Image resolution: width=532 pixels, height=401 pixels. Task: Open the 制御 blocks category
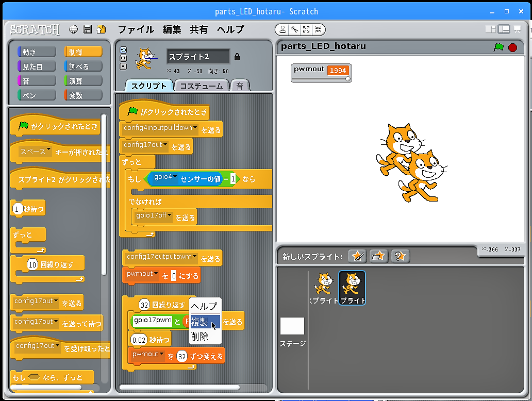click(x=83, y=52)
